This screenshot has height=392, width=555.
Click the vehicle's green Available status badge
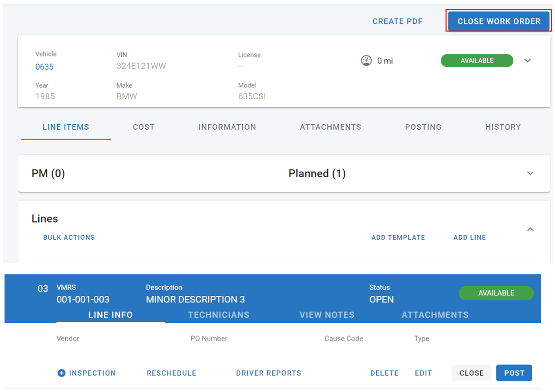click(x=477, y=61)
